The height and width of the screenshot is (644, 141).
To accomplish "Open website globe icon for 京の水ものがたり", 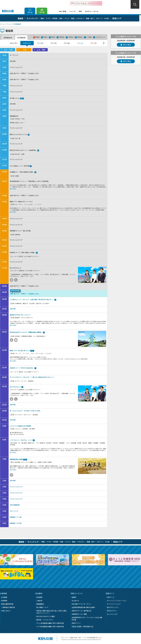I will [11, 340].
